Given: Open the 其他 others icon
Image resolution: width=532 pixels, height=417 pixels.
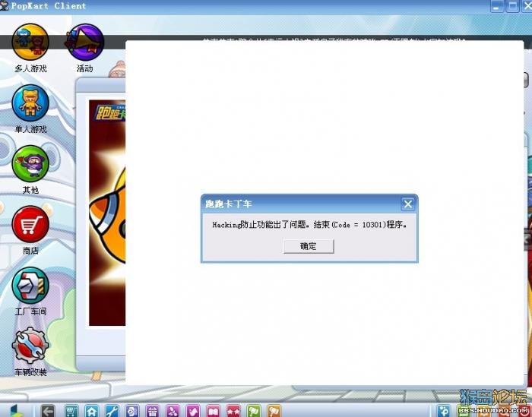Looking at the screenshot, I should click(30, 164).
